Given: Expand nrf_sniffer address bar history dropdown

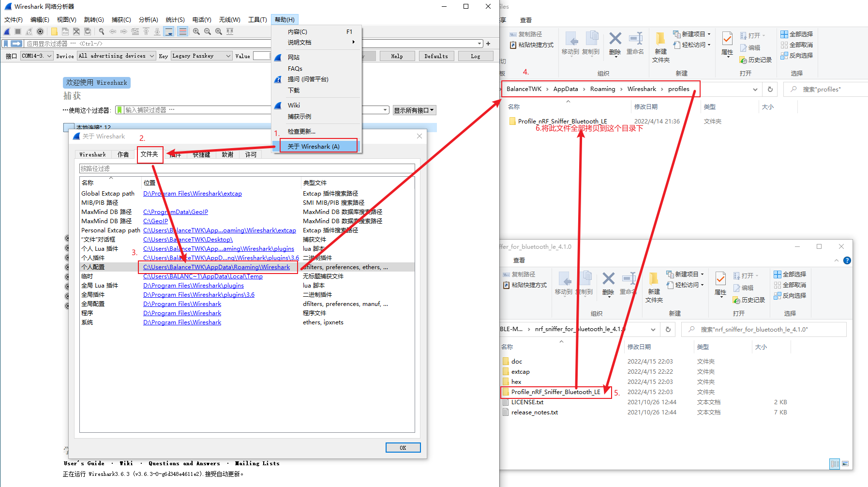Looking at the screenshot, I should pyautogui.click(x=653, y=329).
